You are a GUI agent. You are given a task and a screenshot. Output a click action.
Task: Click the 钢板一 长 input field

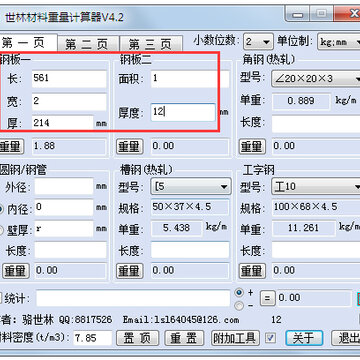[x=69, y=79]
